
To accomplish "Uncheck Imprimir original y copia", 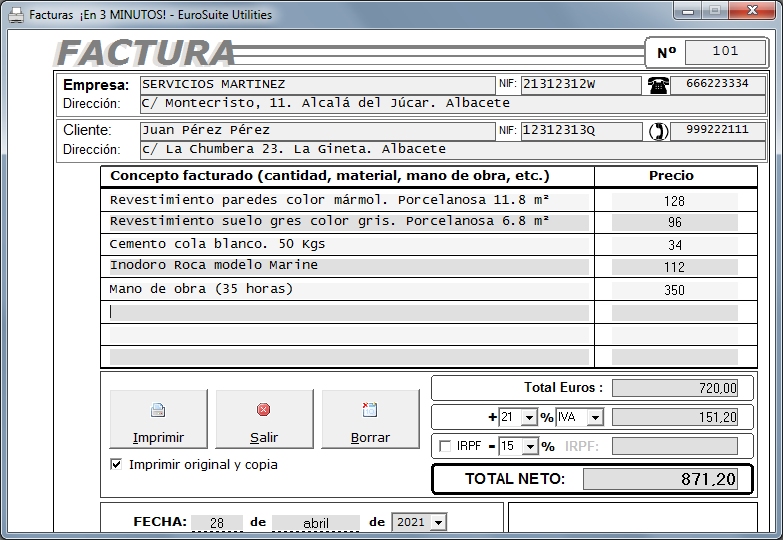I will [x=116, y=465].
